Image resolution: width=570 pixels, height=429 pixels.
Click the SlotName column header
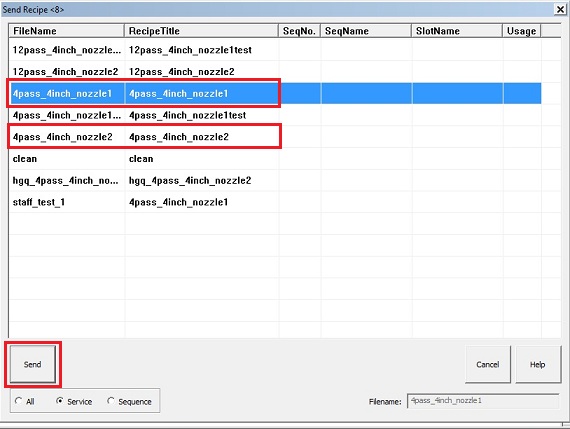coord(457,31)
